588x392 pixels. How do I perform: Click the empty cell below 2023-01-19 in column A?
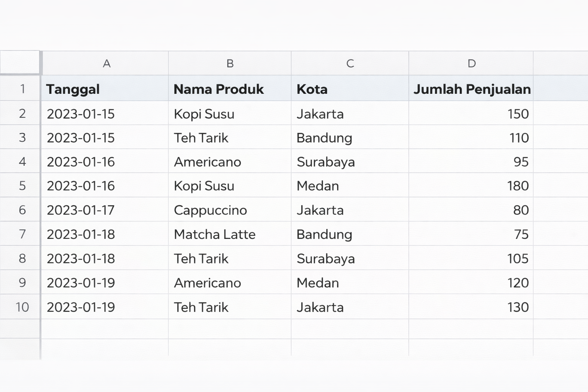[105, 329]
